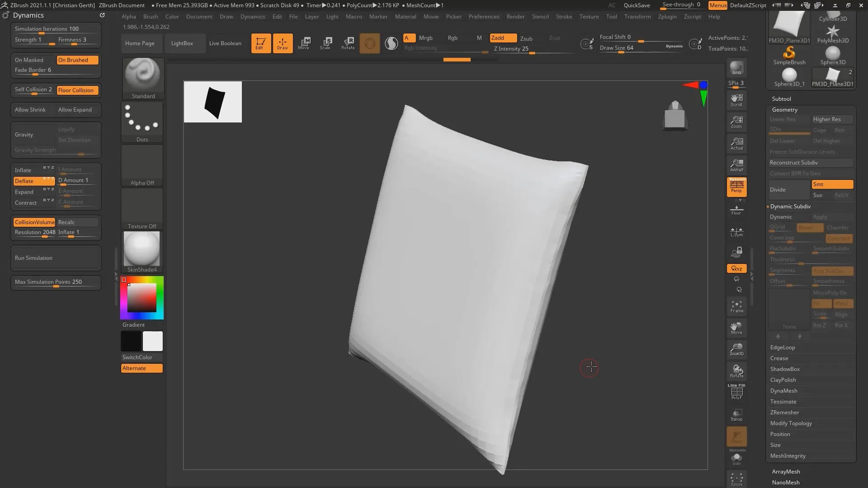This screenshot has width=868, height=488.
Task: Click Run Simulation button
Action: [x=56, y=258]
